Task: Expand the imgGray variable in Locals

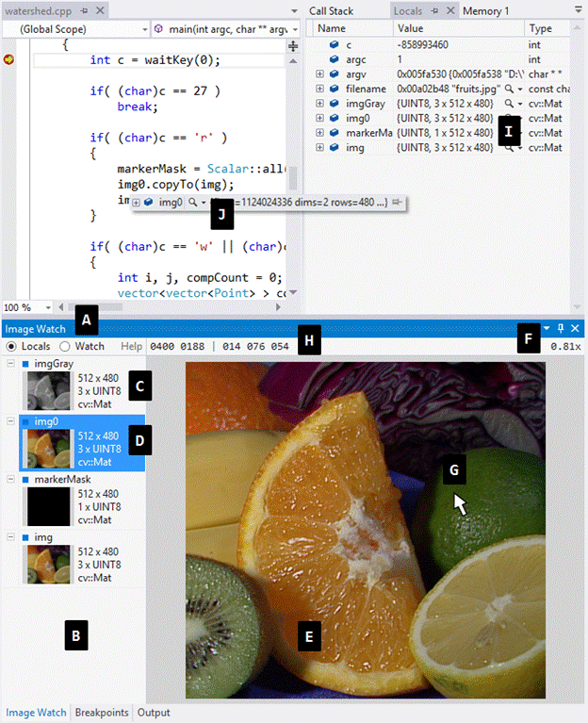Action: [319, 104]
